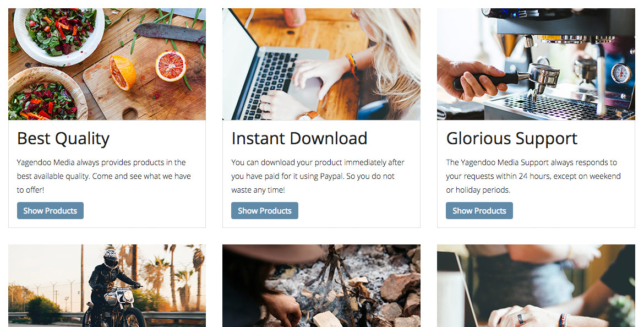The width and height of the screenshot is (644, 327).
Task: Open the motorcycle rider photo
Action: point(107,286)
